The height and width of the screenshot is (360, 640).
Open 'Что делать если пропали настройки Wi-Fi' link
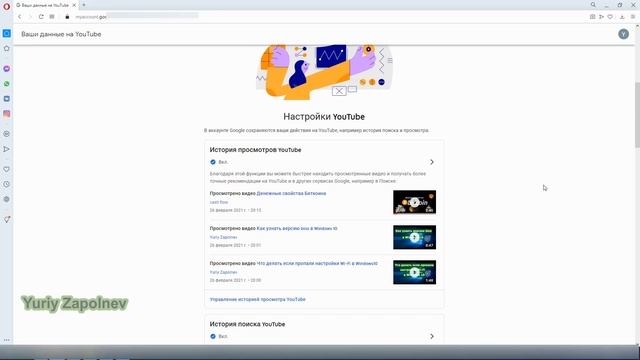(x=317, y=264)
